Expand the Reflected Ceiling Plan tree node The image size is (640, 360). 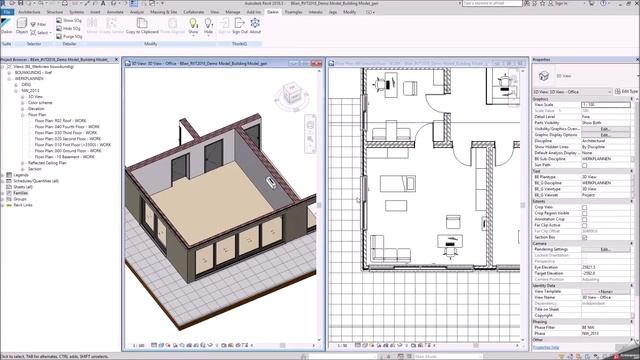pos(22,163)
